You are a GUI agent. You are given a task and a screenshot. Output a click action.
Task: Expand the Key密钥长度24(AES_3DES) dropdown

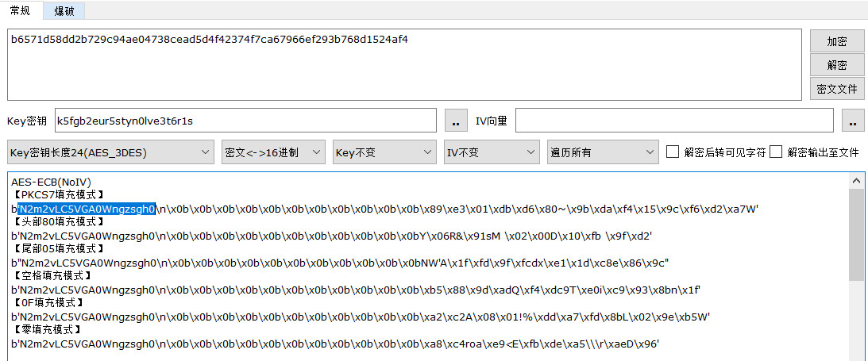(110, 152)
